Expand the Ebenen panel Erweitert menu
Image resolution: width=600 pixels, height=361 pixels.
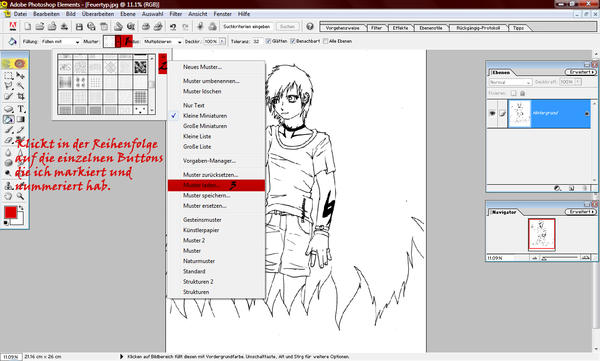tap(580, 72)
